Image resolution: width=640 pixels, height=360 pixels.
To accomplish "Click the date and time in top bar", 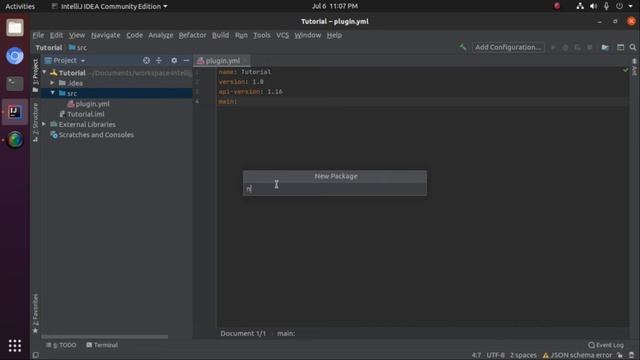I will pyautogui.click(x=335, y=6).
